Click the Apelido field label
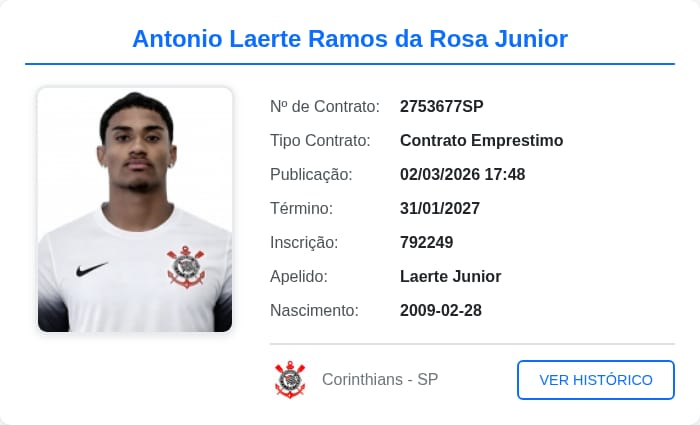 (299, 276)
